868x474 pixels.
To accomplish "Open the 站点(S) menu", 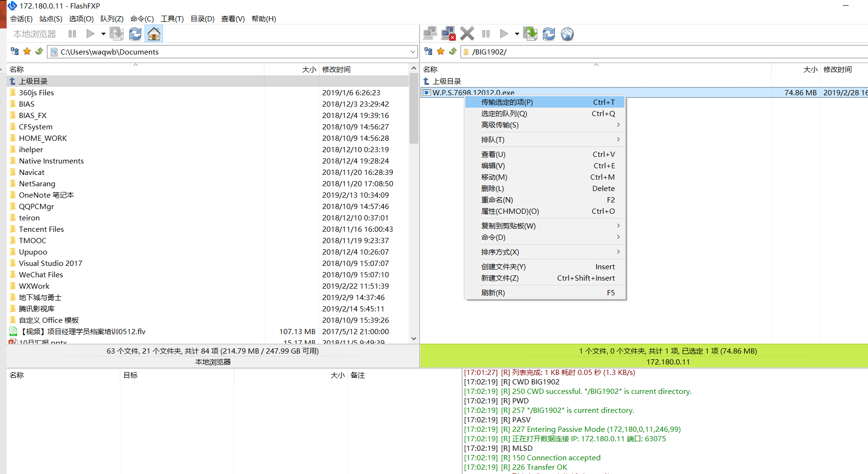I will (51, 18).
